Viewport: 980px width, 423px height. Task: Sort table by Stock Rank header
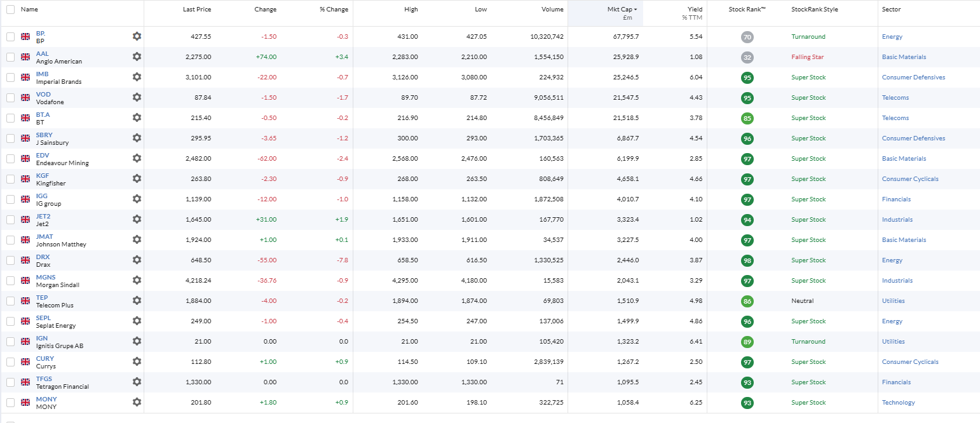tap(747, 10)
